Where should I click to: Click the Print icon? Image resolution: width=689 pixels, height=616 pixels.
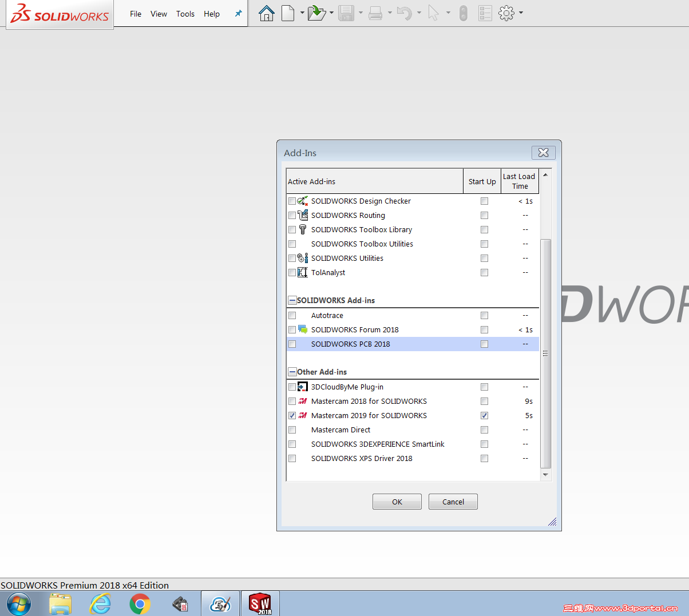(x=375, y=13)
